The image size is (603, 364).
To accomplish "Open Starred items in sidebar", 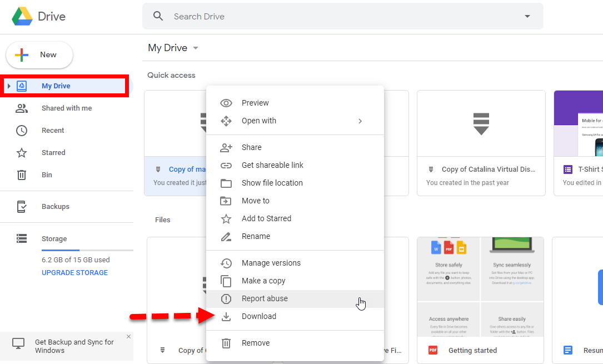I will pos(53,153).
